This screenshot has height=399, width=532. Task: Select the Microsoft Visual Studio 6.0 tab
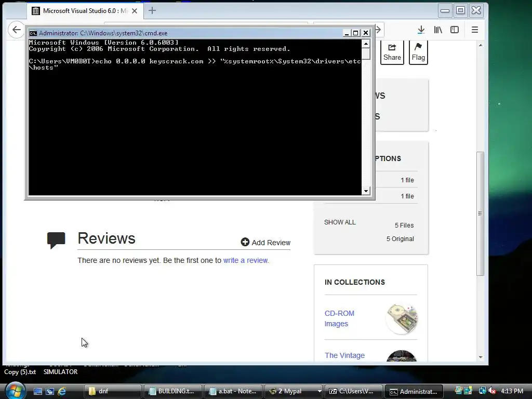[85, 11]
